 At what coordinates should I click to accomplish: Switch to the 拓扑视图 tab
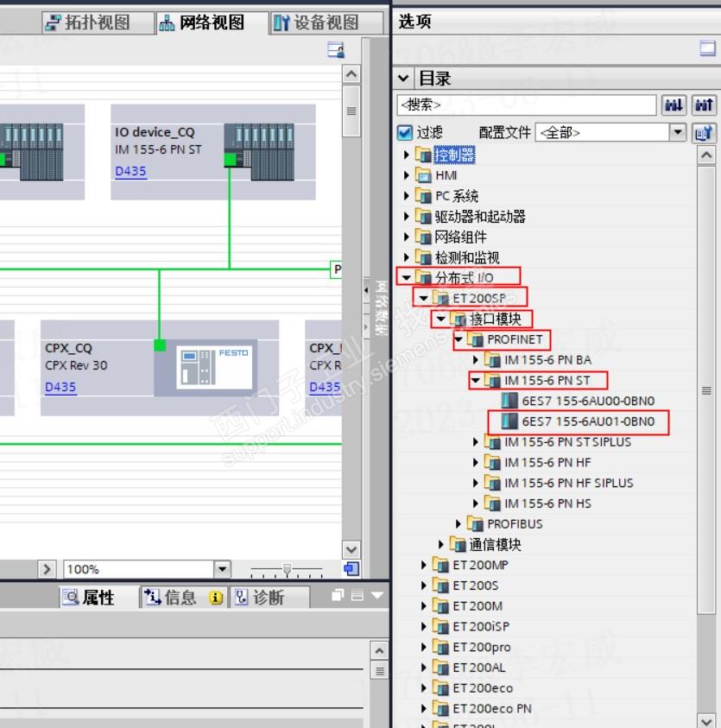tap(98, 22)
